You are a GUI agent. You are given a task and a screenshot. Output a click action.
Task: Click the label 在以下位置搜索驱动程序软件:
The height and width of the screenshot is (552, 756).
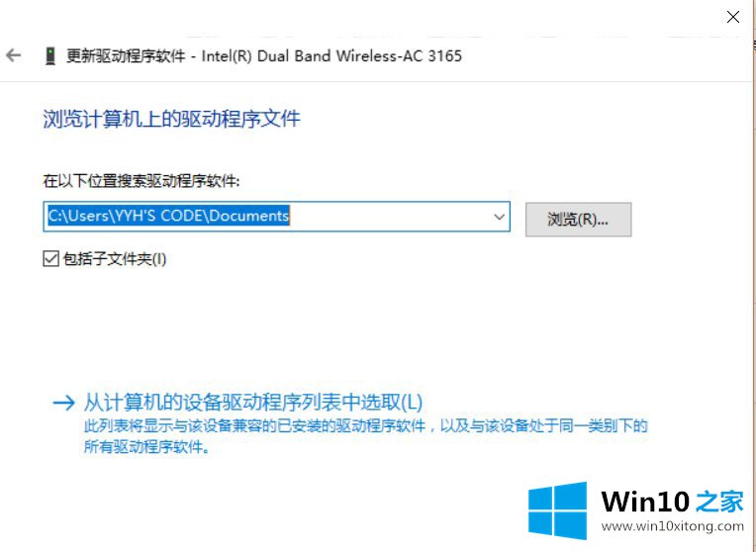pos(142,181)
